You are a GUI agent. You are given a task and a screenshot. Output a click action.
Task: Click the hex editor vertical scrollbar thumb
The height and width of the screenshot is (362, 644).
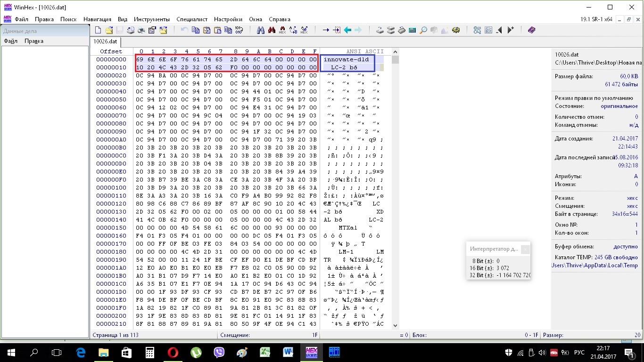[x=395, y=60]
